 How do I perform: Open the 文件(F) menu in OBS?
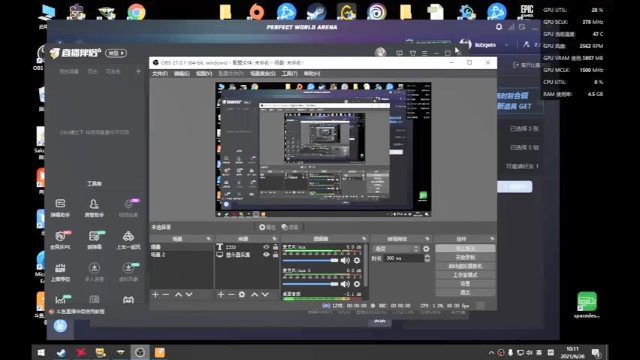pos(160,73)
